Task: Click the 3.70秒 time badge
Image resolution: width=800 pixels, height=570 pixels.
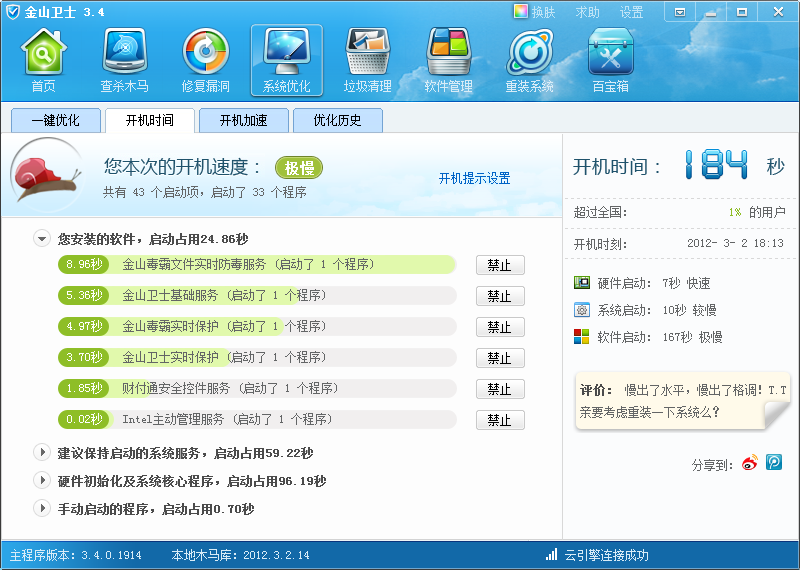Action: (x=84, y=358)
